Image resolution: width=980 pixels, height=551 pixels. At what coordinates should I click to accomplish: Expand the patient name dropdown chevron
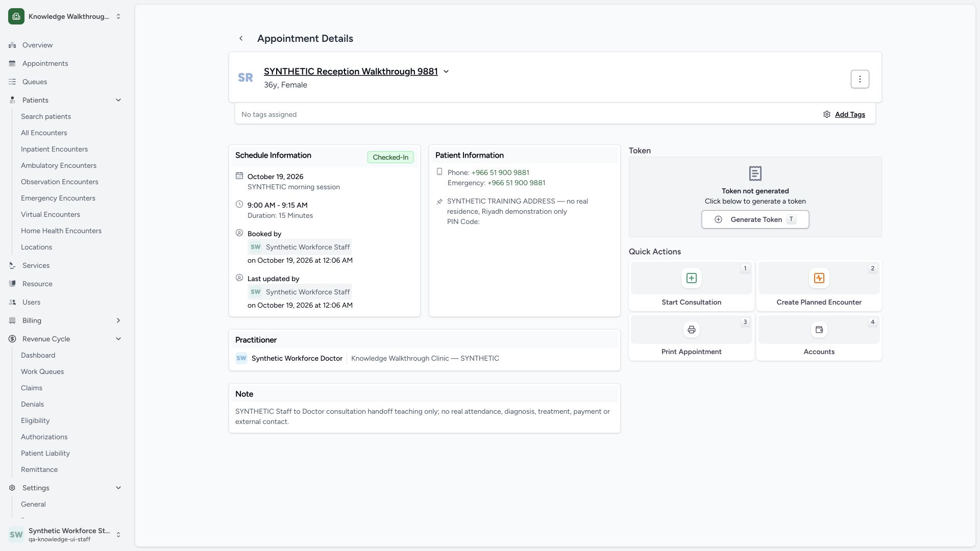tap(446, 71)
